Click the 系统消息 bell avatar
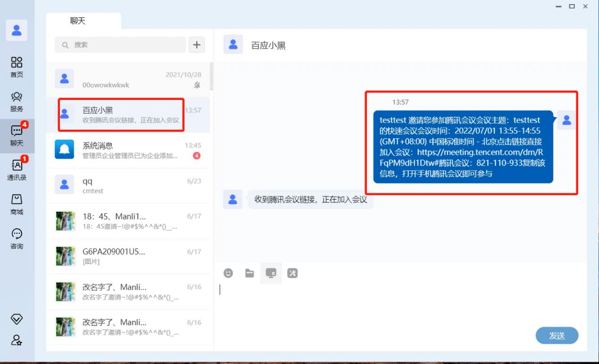The image size is (599, 364). [64, 149]
